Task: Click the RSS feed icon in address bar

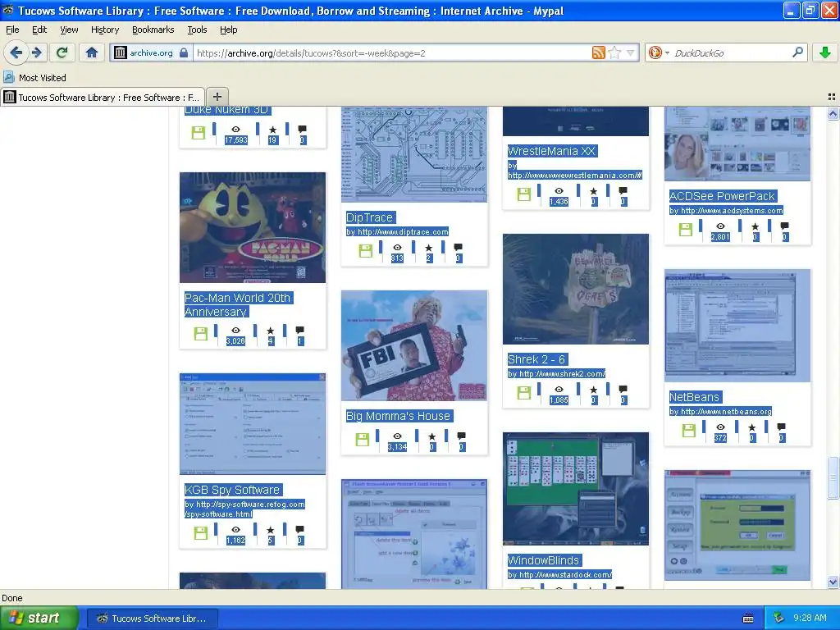Action: (x=598, y=52)
